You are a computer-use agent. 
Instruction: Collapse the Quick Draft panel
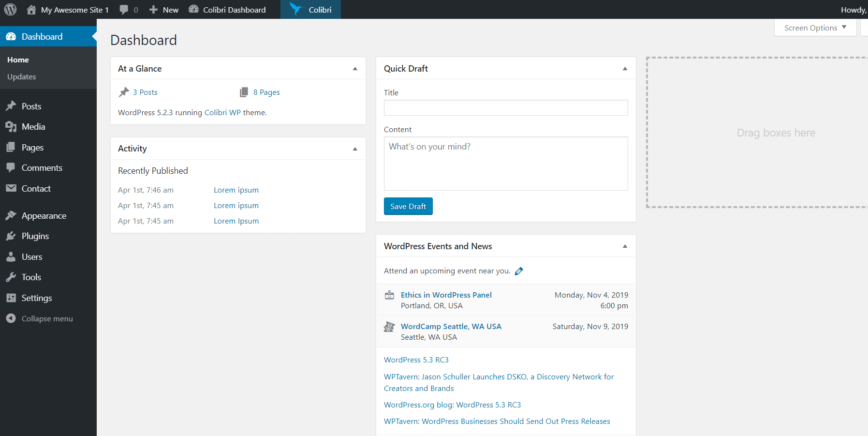pos(624,68)
